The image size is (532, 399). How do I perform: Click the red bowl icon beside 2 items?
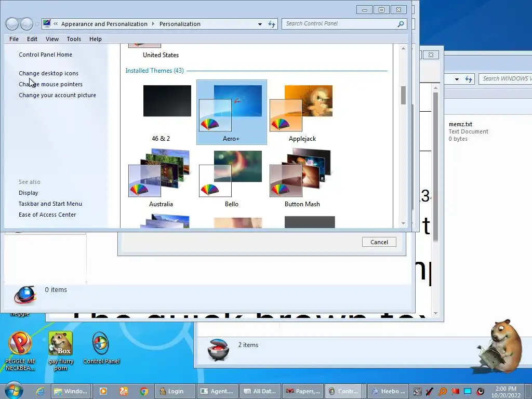[218, 350]
